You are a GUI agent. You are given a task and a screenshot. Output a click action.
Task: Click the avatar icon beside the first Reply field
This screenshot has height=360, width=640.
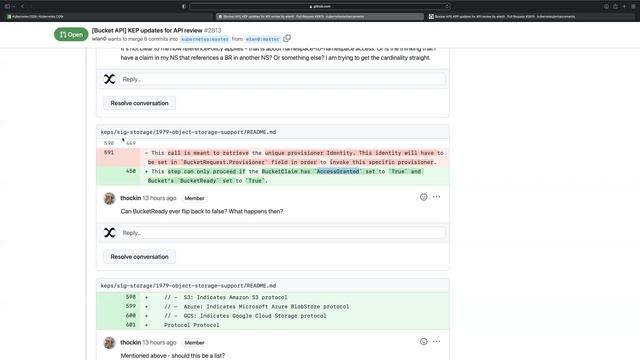[x=109, y=79]
